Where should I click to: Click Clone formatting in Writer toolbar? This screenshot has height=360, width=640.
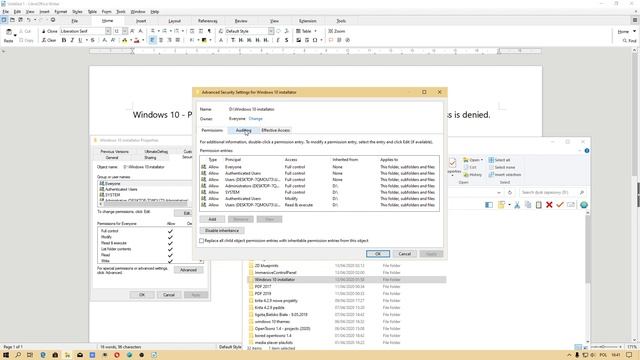click(49, 31)
